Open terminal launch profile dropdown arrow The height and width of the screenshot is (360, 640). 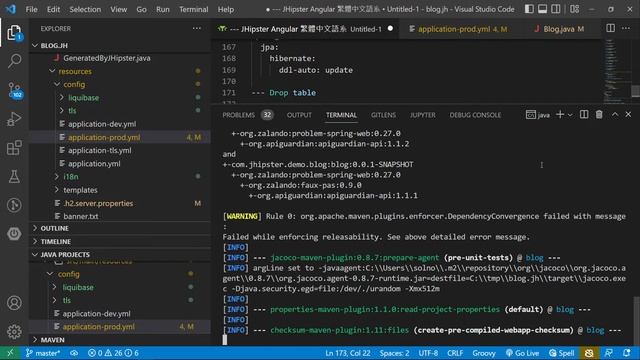tap(570, 115)
